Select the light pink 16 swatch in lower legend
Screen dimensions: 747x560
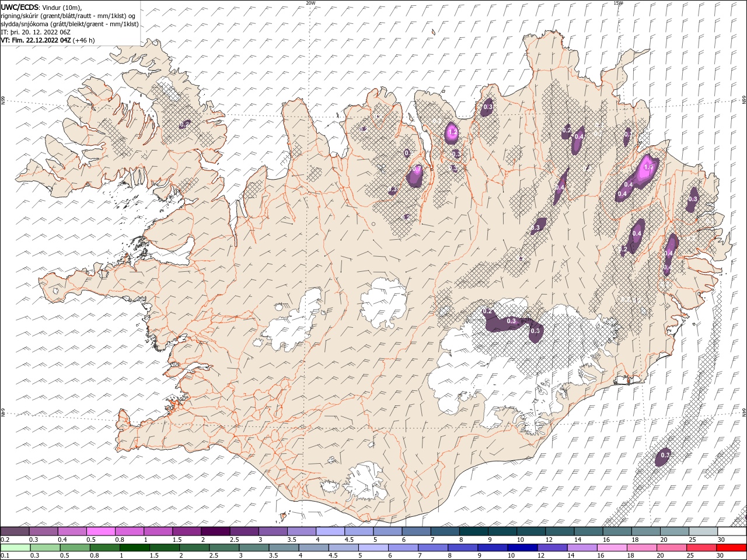click(x=612, y=548)
